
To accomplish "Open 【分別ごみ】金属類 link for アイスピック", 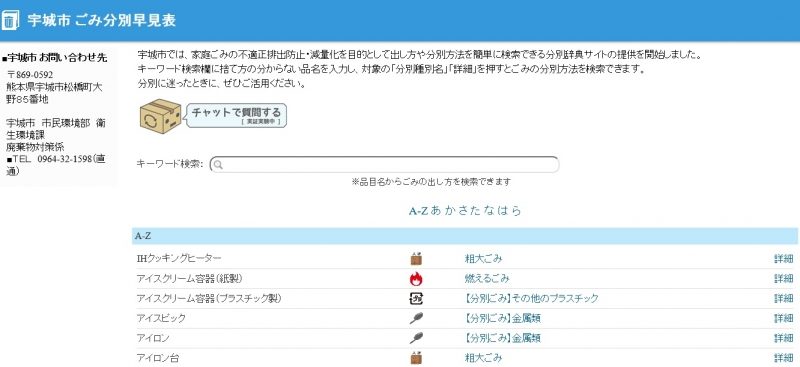I will [503, 319].
